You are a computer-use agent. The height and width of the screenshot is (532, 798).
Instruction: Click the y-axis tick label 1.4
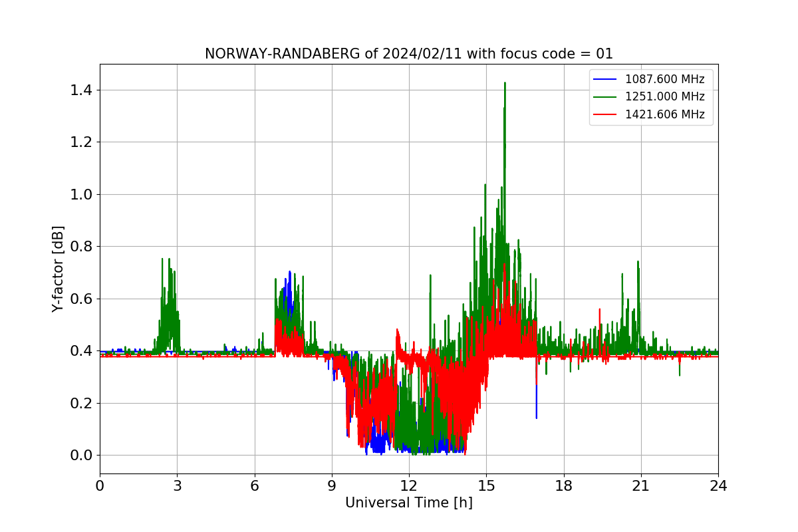pos(82,90)
